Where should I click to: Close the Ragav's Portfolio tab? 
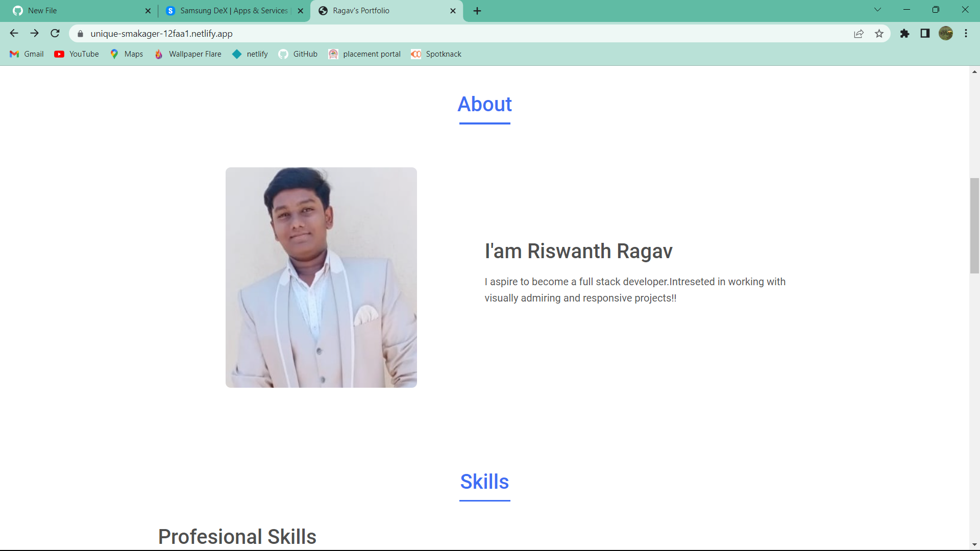(453, 11)
